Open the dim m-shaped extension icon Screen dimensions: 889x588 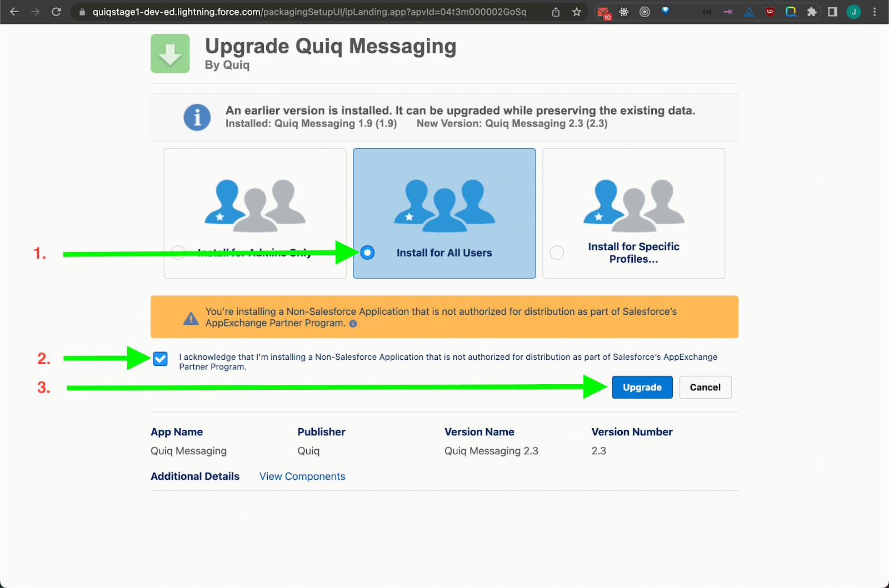coord(687,12)
